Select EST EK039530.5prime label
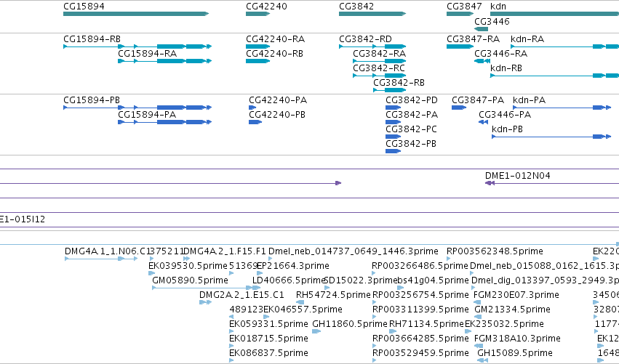 (188, 266)
